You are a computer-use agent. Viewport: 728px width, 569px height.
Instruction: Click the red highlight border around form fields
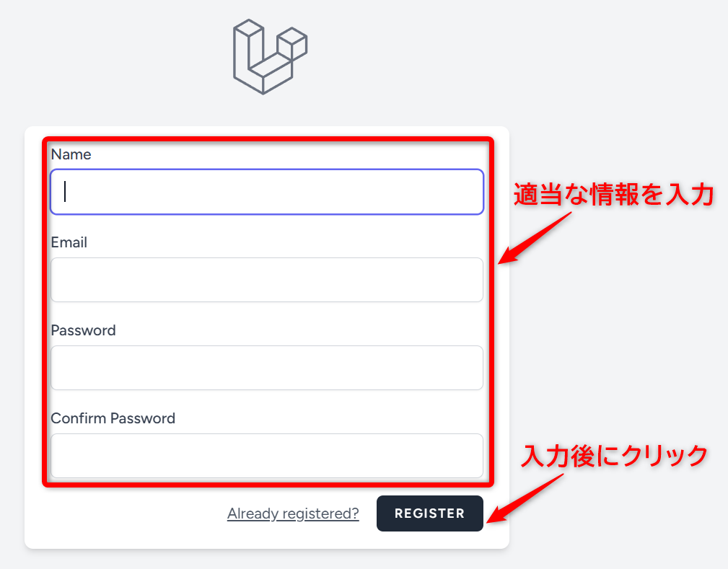(45, 310)
